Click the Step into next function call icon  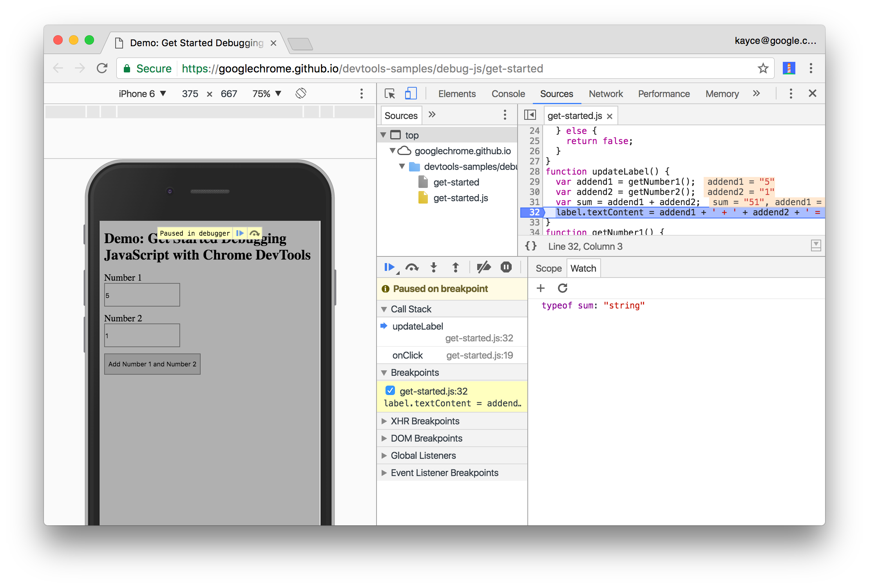point(433,268)
